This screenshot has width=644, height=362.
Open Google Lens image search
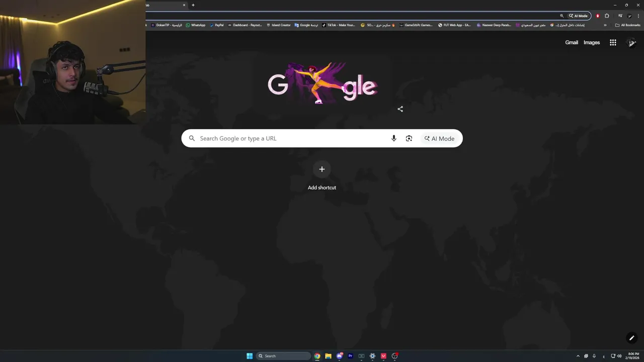pyautogui.click(x=409, y=138)
